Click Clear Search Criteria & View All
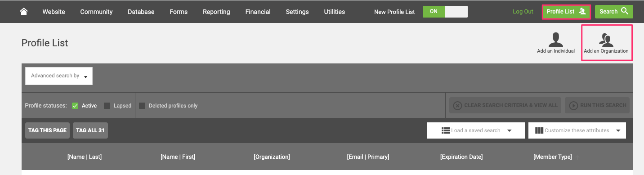This screenshot has height=175, width=644. 505,105
